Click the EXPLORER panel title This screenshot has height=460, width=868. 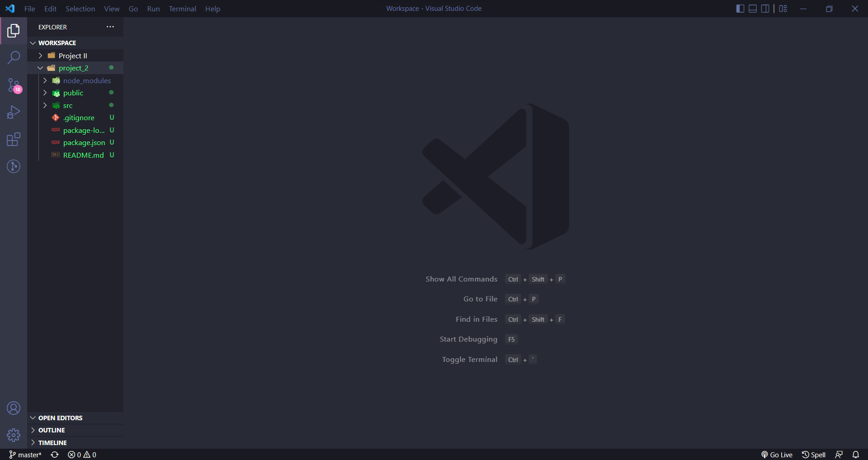[52, 27]
